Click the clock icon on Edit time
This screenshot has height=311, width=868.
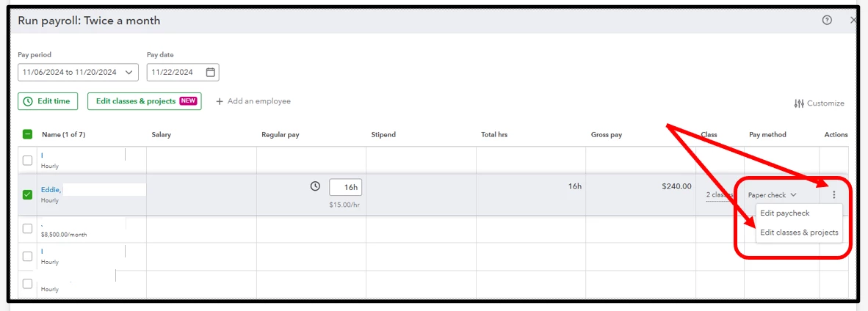(x=28, y=102)
